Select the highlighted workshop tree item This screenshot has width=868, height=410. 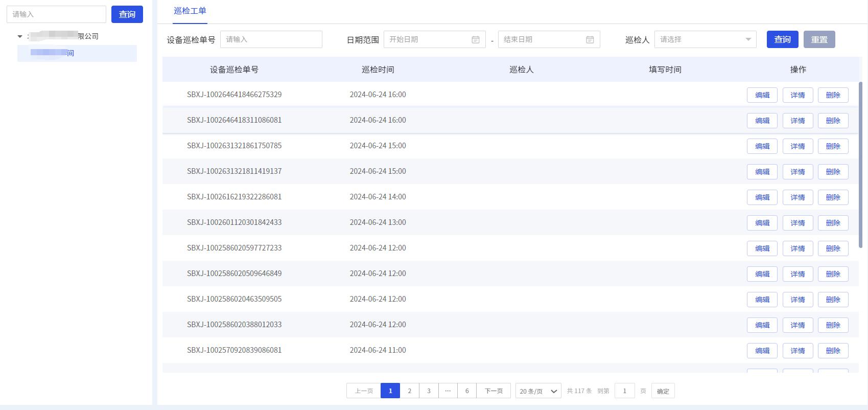pos(77,53)
